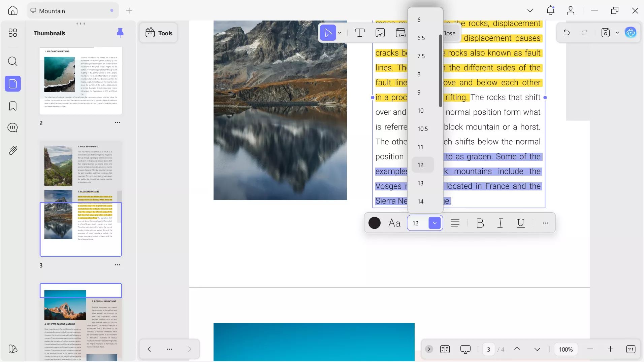The height and width of the screenshot is (362, 644).
Task: Select the Image tool in the edit toolbar
Action: [380, 33]
